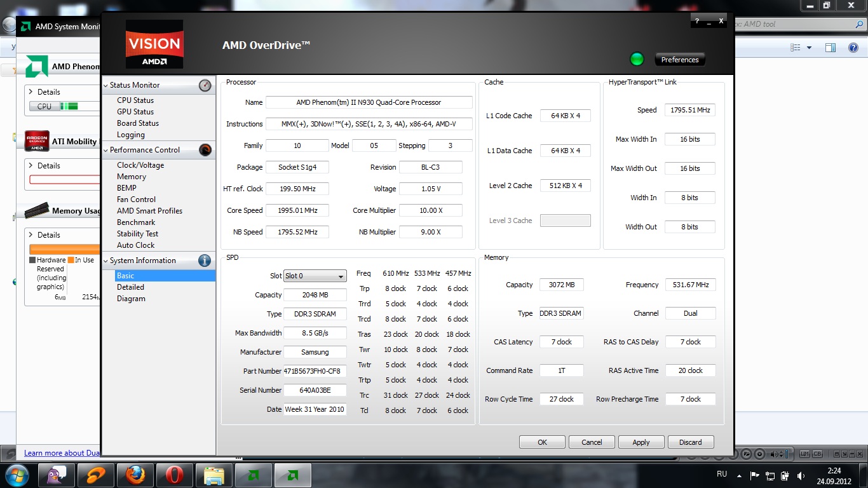Screen dimensions: 868x488
Task: Click the empty ATI Mobility usage bar
Action: click(x=65, y=180)
